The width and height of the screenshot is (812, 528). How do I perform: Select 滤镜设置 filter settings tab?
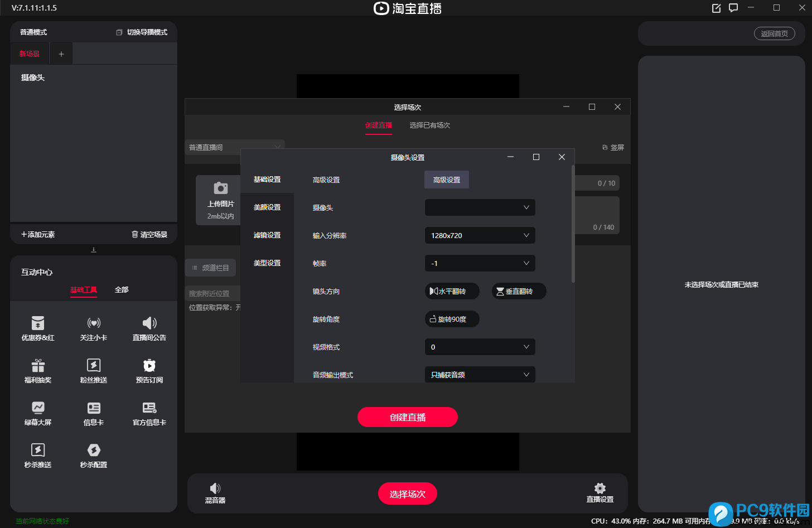267,235
